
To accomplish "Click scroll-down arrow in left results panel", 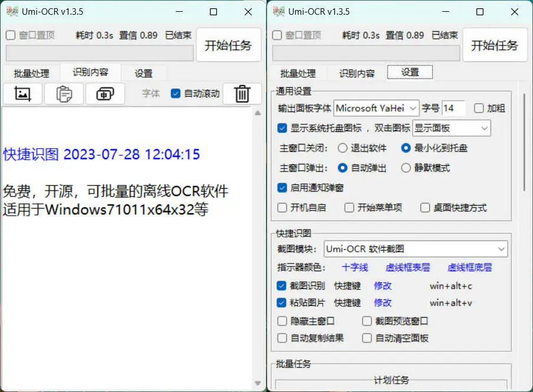I will 258,383.
